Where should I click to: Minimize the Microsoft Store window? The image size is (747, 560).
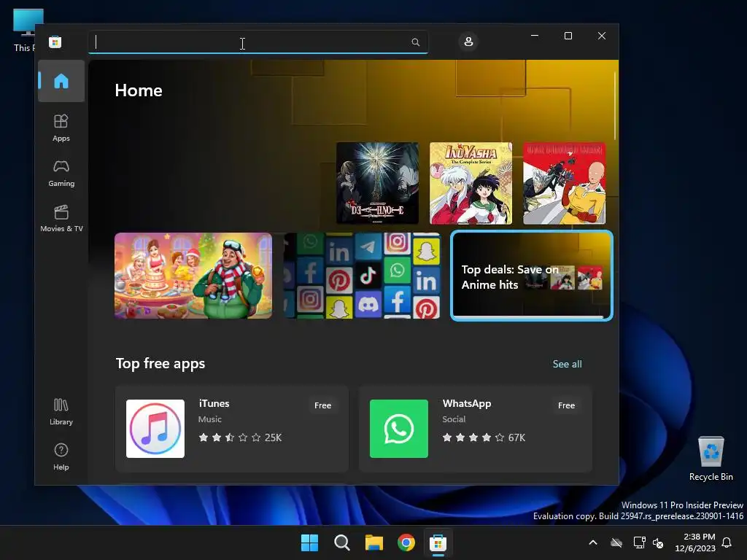535,36
